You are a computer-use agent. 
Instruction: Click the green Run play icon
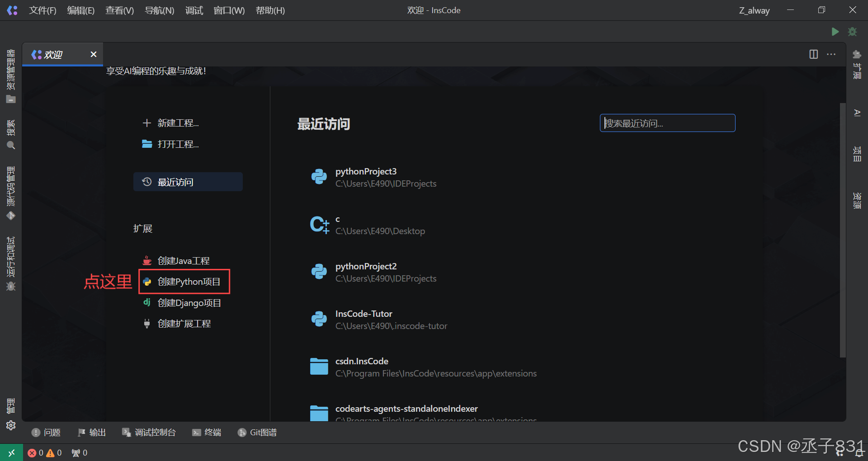pyautogui.click(x=835, y=32)
